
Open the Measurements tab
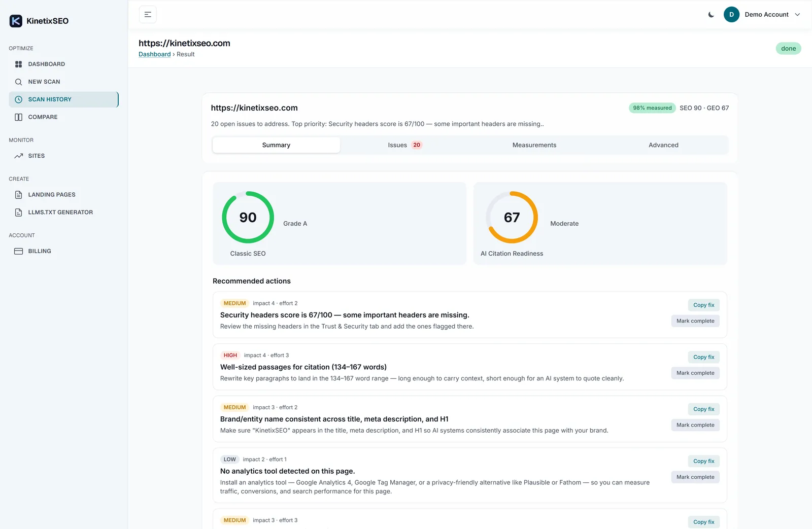pyautogui.click(x=534, y=145)
